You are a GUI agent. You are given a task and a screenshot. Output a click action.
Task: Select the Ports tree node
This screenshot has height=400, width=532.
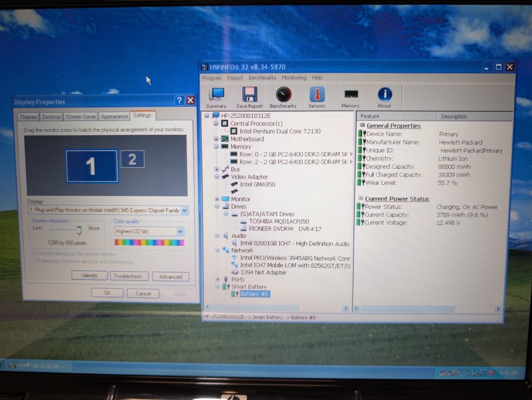pyautogui.click(x=238, y=279)
